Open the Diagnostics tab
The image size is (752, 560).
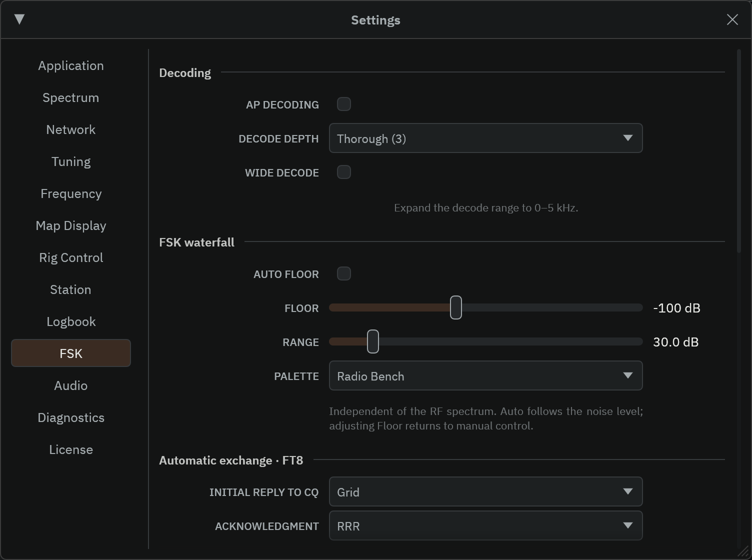(71, 417)
